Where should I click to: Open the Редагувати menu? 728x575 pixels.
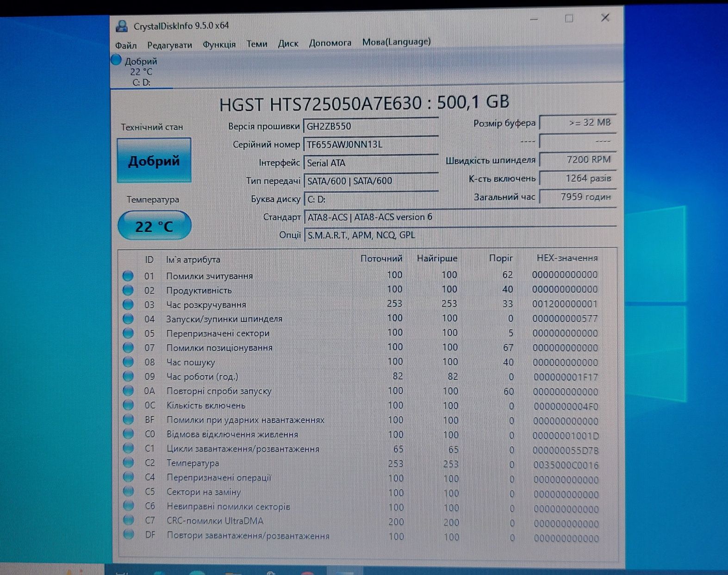[169, 45]
